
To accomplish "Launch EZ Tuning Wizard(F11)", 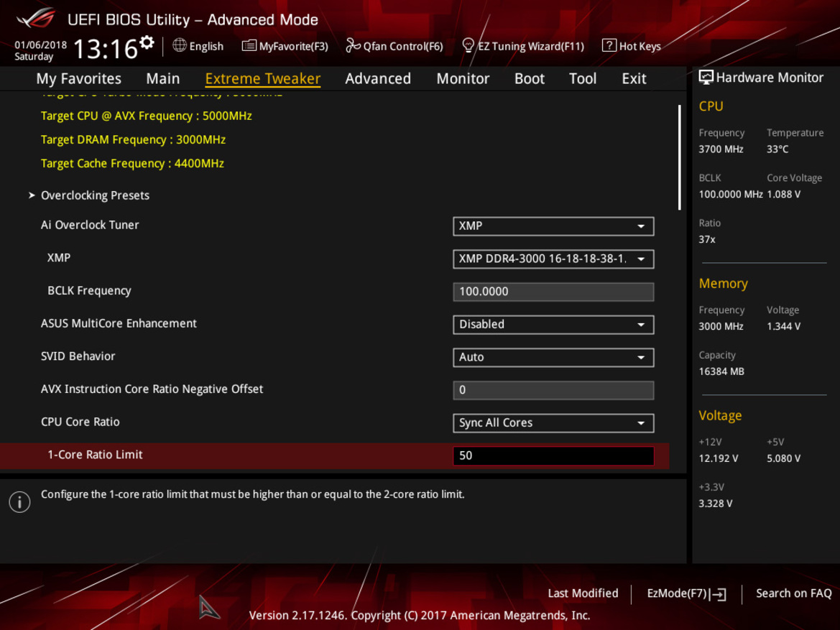I will pyautogui.click(x=523, y=46).
